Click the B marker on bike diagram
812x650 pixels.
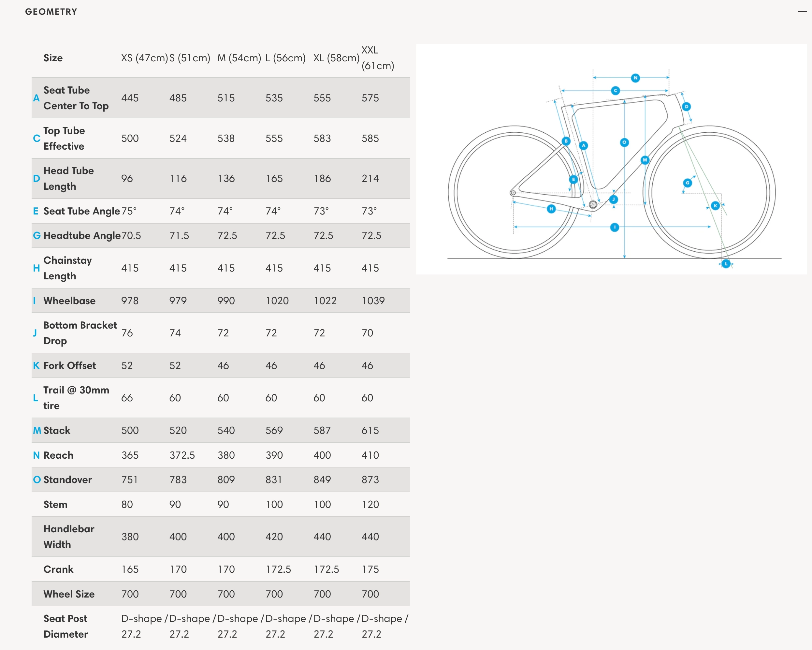(566, 141)
